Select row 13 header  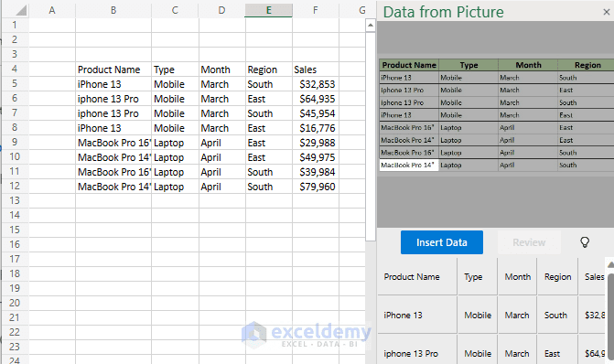click(15, 200)
